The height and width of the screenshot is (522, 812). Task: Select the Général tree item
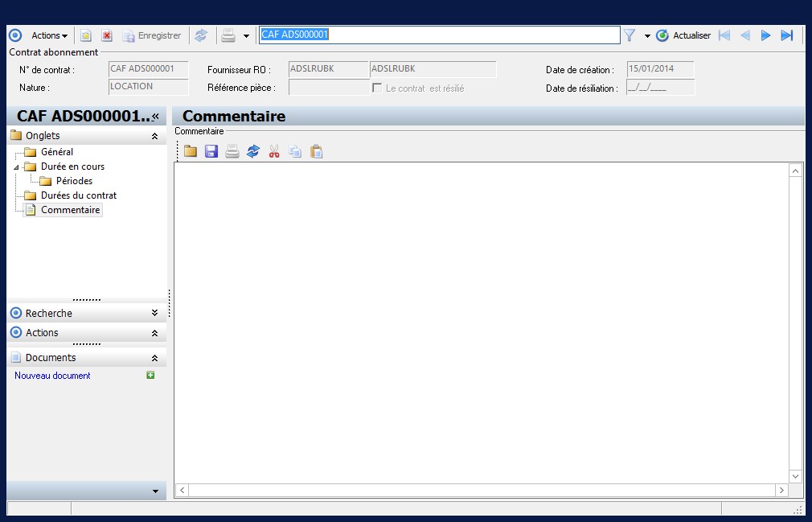(57, 152)
